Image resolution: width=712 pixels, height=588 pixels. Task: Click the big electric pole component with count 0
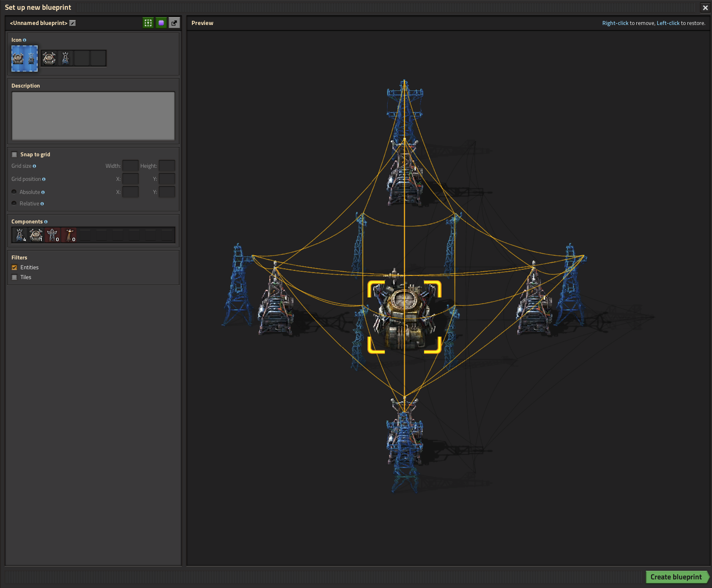(52, 235)
